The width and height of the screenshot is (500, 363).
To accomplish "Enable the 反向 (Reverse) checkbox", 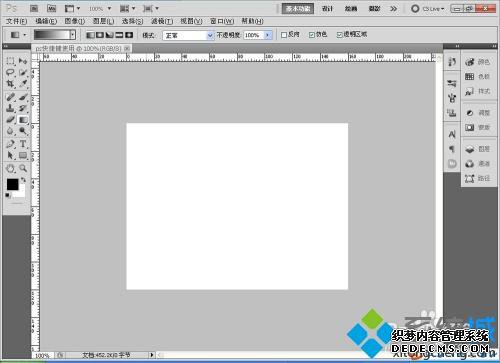I will (x=284, y=35).
